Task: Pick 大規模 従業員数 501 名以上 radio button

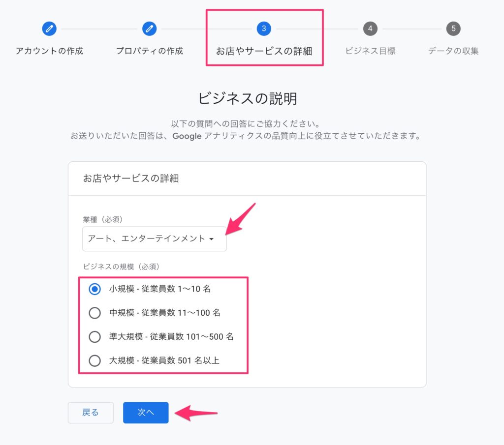Action: pos(94,360)
